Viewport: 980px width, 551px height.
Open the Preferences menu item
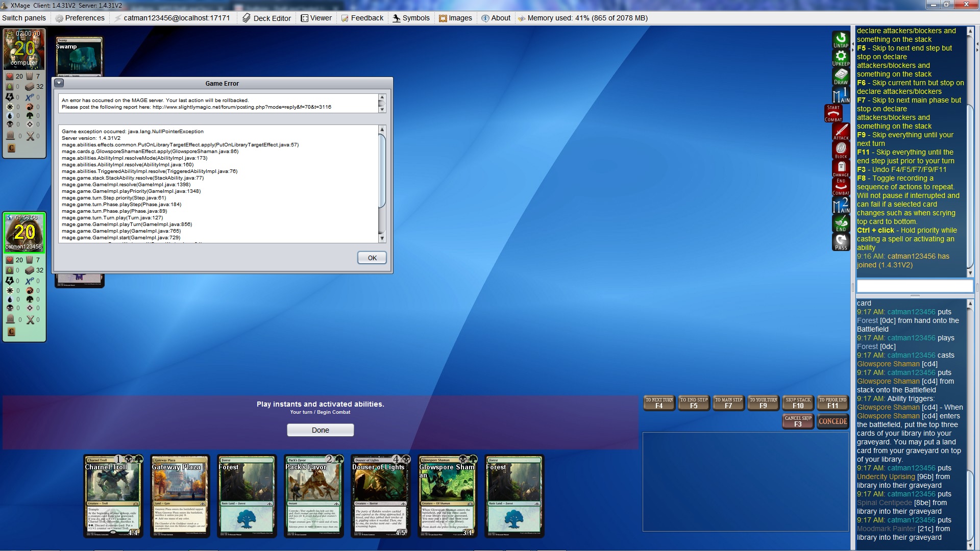pos(80,18)
